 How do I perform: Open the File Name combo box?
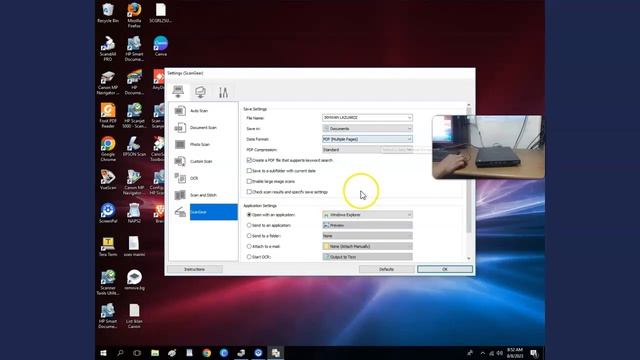[x=367, y=118]
